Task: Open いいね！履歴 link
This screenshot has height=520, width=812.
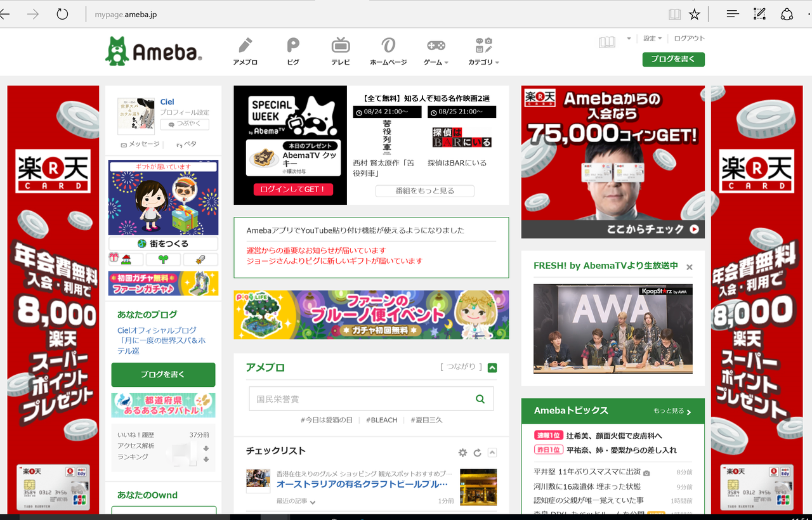Action: (x=136, y=435)
